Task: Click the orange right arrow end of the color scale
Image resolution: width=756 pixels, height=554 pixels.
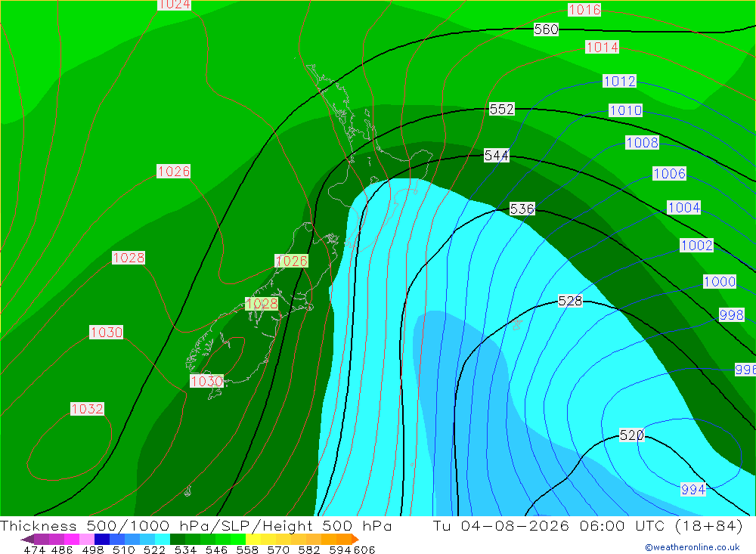Action: click(x=355, y=539)
